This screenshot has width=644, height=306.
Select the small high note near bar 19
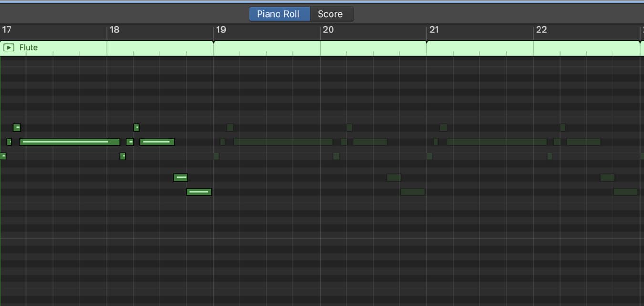[230, 127]
